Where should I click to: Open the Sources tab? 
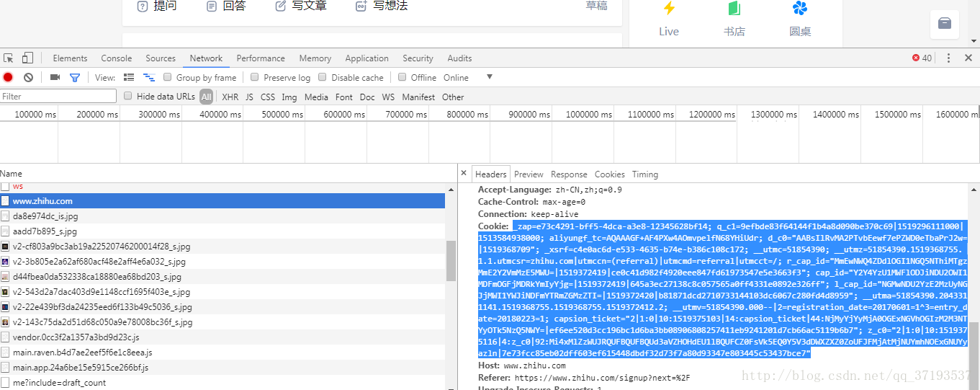tap(160, 58)
